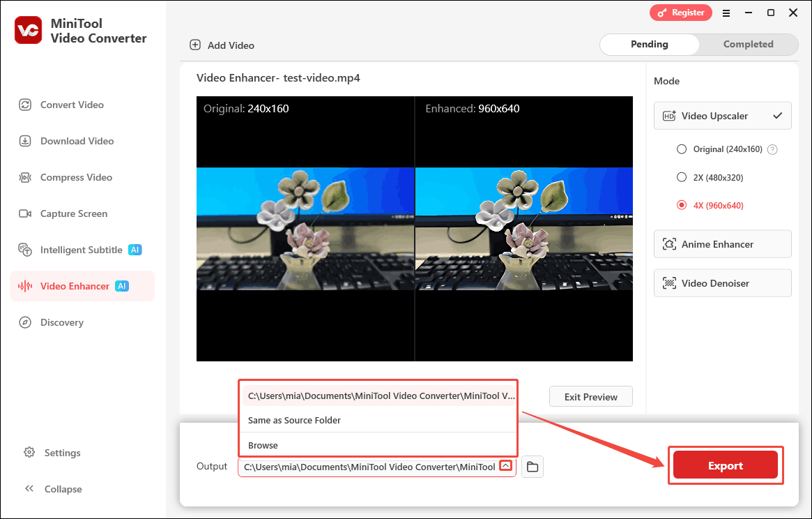This screenshot has width=812, height=519.
Task: Open the output folder browser icon
Action: coord(533,466)
